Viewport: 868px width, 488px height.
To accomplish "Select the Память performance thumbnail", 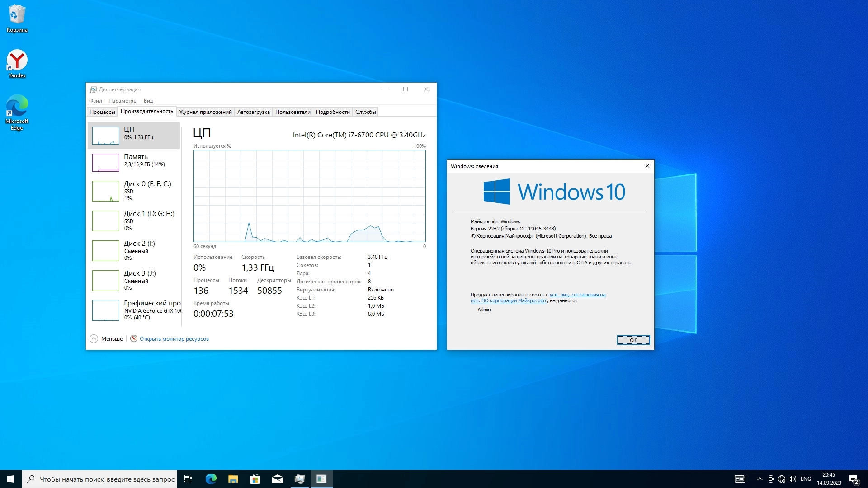I will click(134, 162).
